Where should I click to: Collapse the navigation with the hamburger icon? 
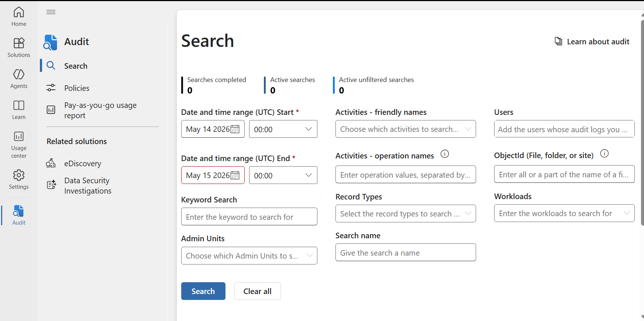[x=51, y=12]
